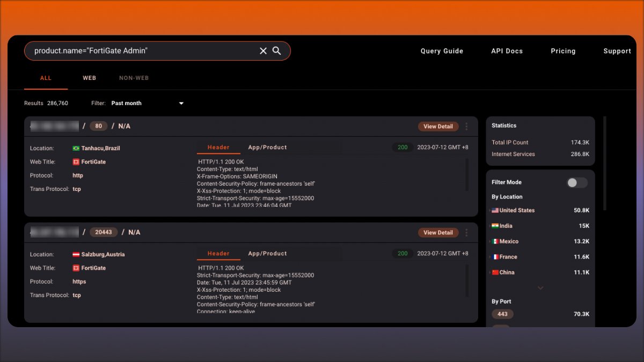Click the port 20443 badge

104,233
